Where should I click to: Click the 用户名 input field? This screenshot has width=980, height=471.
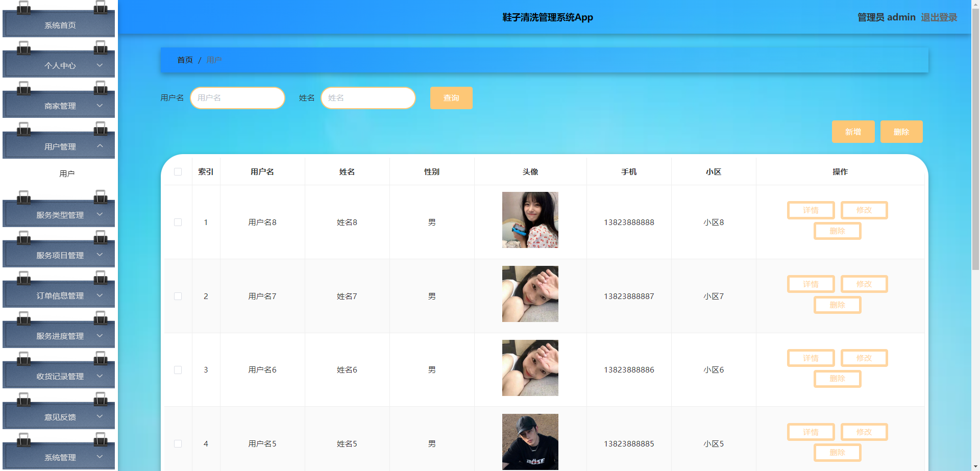click(237, 97)
